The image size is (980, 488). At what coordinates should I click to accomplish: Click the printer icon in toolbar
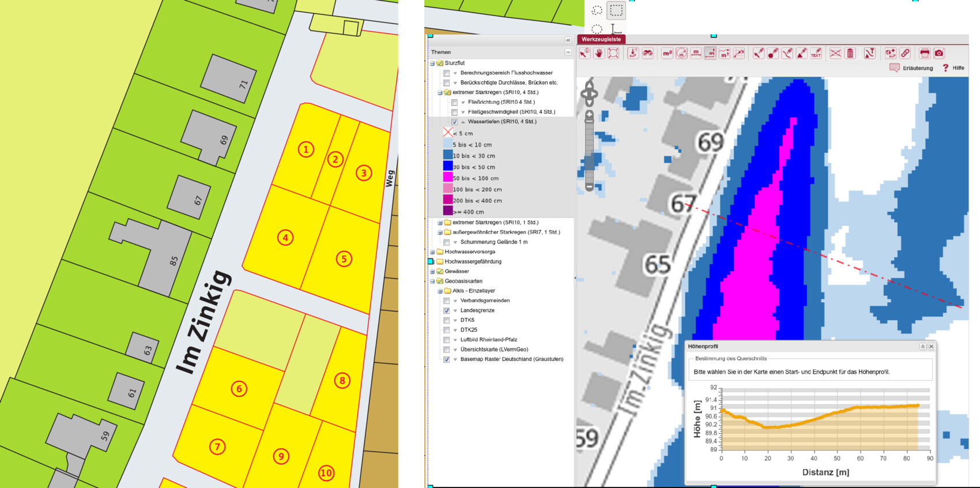[x=925, y=54]
